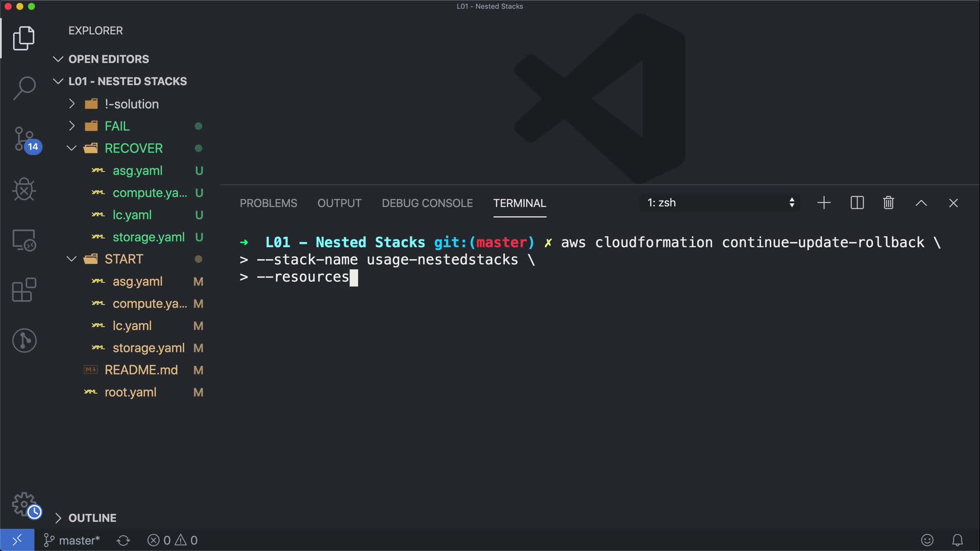This screenshot has height=551, width=980.
Task: Open the Extensions view
Action: 24,290
